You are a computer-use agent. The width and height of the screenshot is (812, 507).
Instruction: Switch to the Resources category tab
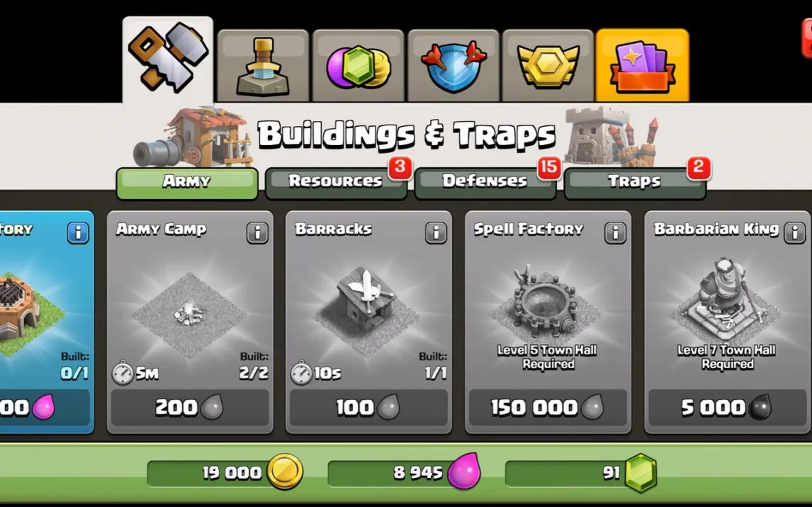tap(336, 183)
